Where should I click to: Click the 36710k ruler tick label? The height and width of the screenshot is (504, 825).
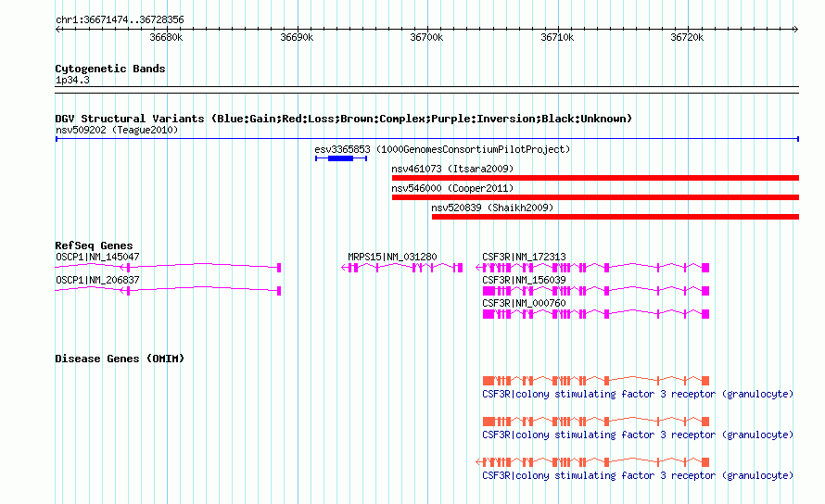557,37
